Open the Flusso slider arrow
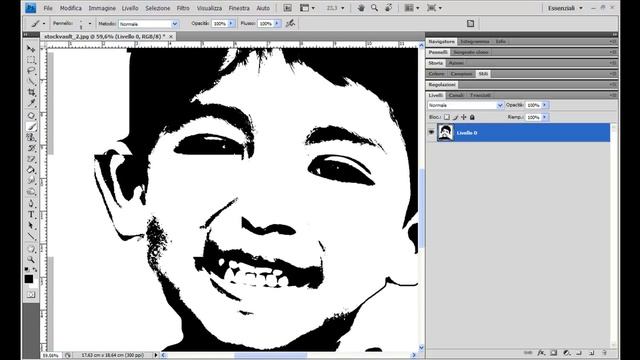 (x=277, y=24)
